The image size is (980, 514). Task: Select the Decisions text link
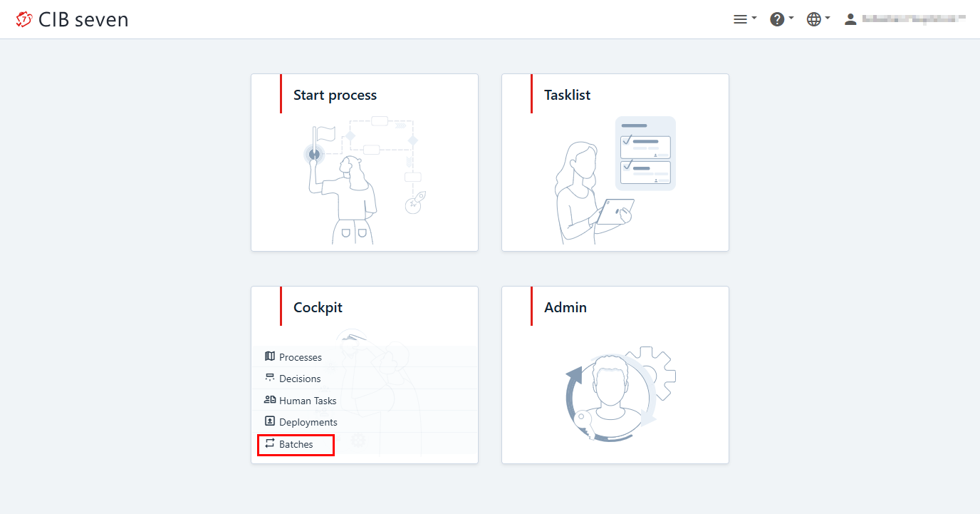coord(300,379)
